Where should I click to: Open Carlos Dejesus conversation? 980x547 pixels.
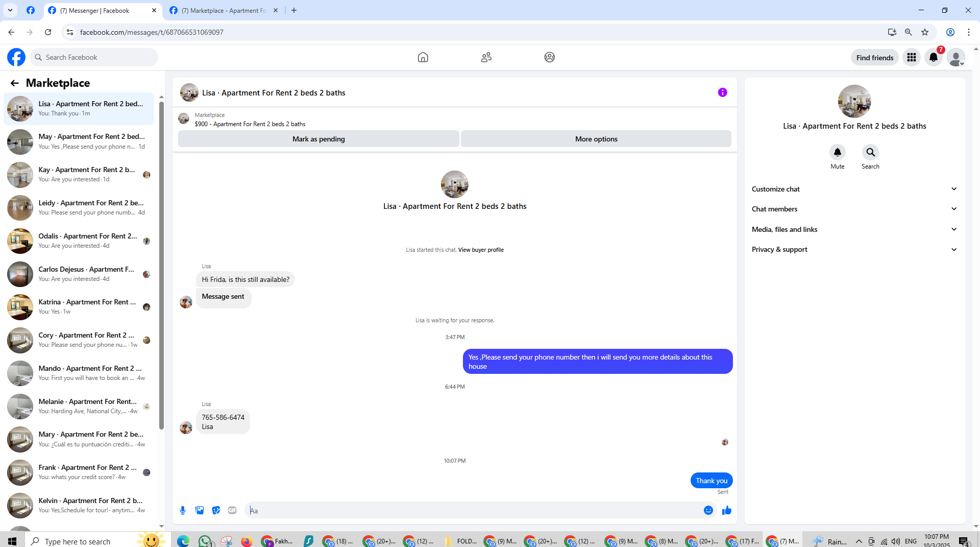79,274
